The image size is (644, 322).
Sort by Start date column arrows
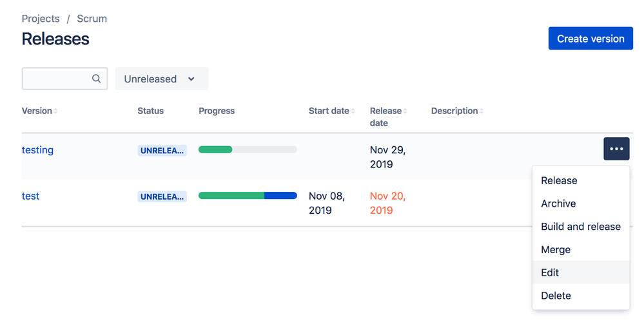(x=353, y=111)
